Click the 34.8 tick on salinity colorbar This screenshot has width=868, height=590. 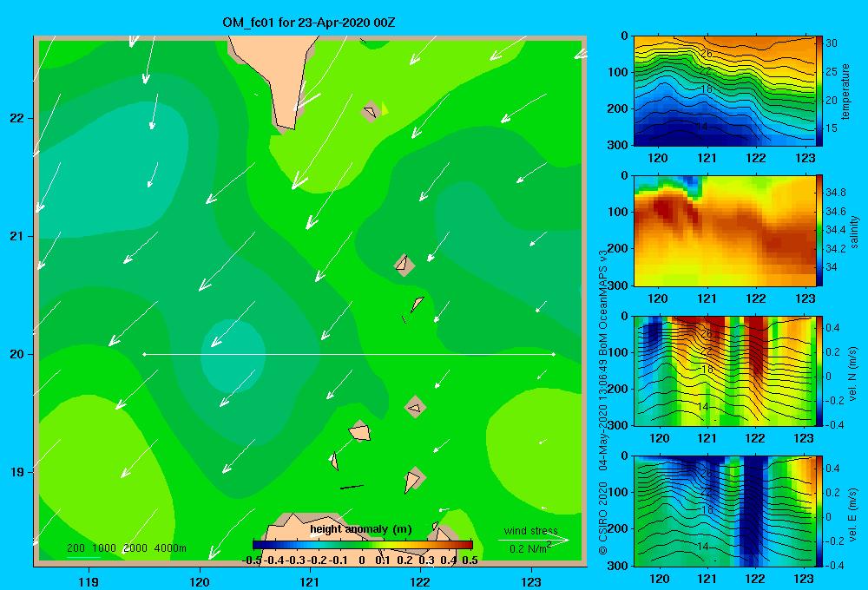coord(835,193)
